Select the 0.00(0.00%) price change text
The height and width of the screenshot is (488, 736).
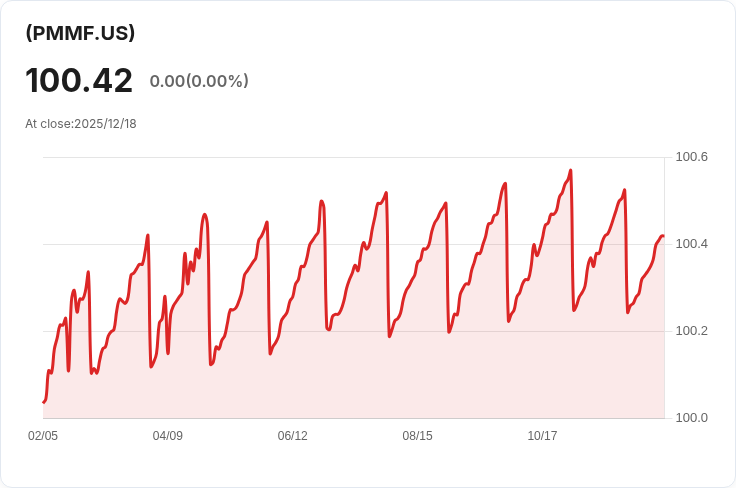(199, 81)
